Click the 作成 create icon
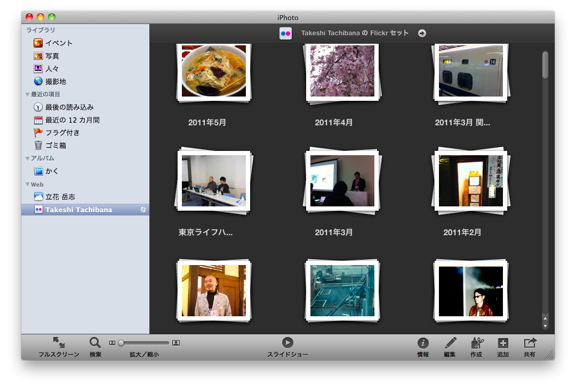 477,343
